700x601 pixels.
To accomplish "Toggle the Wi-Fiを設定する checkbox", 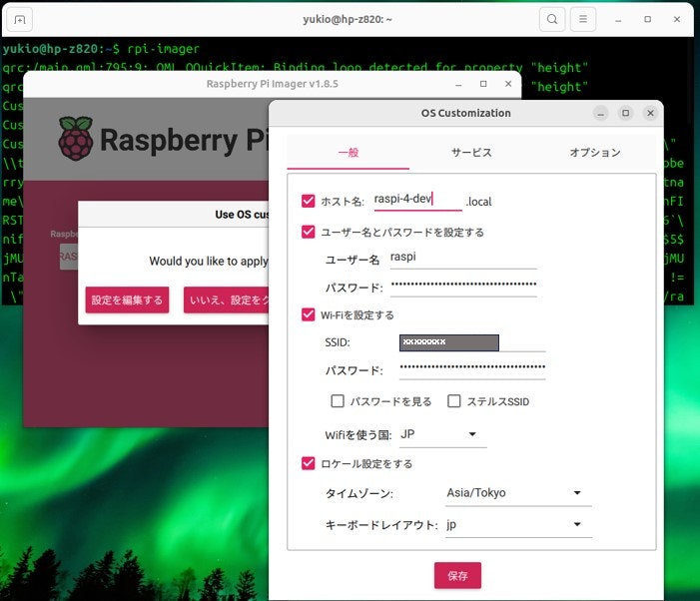I will coord(308,314).
